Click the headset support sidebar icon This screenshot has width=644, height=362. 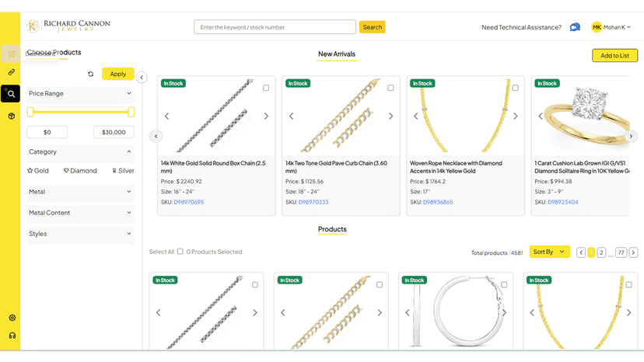(12, 336)
